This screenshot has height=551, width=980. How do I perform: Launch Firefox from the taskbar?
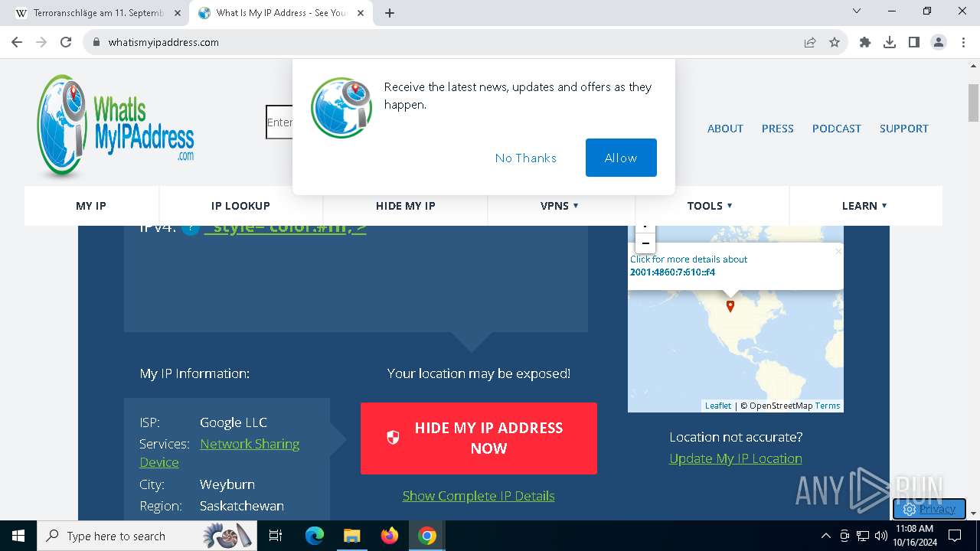tap(390, 536)
